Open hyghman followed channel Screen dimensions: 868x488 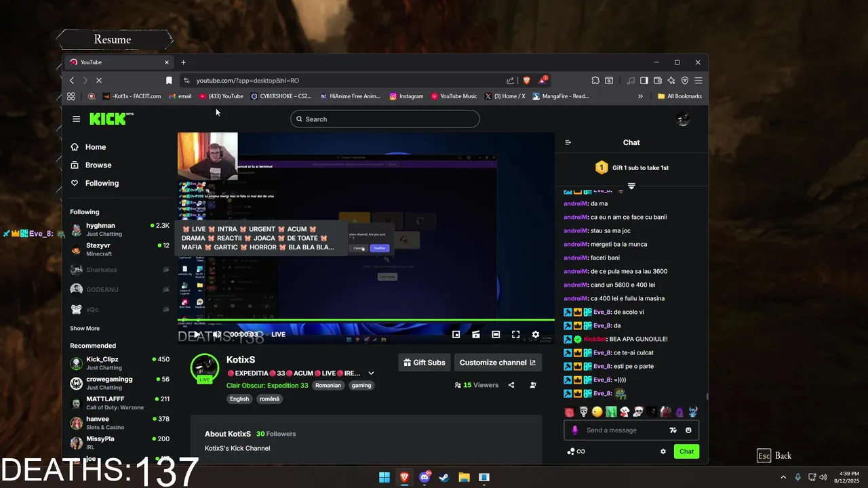click(119, 229)
